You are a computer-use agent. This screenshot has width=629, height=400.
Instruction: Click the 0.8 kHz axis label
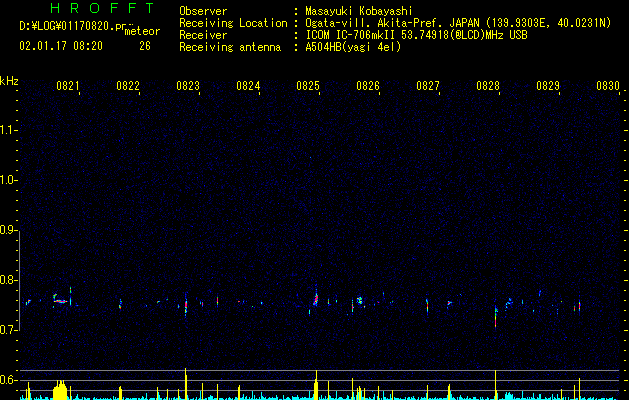tap(8, 280)
